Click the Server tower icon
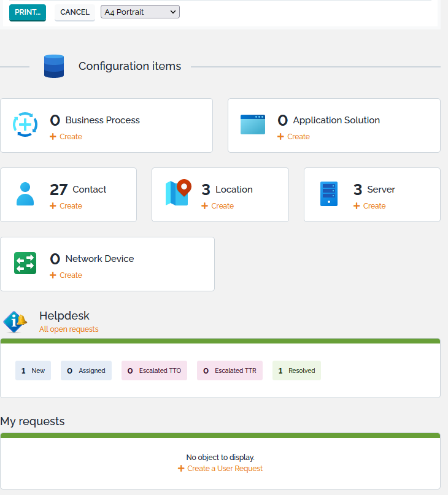Viewport: 448px width, 495px height. (329, 194)
